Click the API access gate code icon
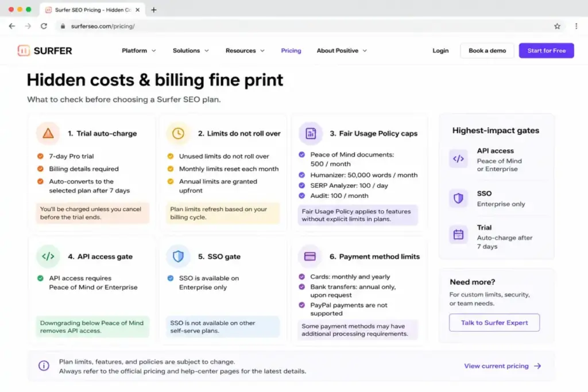This screenshot has height=392, width=588. pyautogui.click(x=48, y=257)
